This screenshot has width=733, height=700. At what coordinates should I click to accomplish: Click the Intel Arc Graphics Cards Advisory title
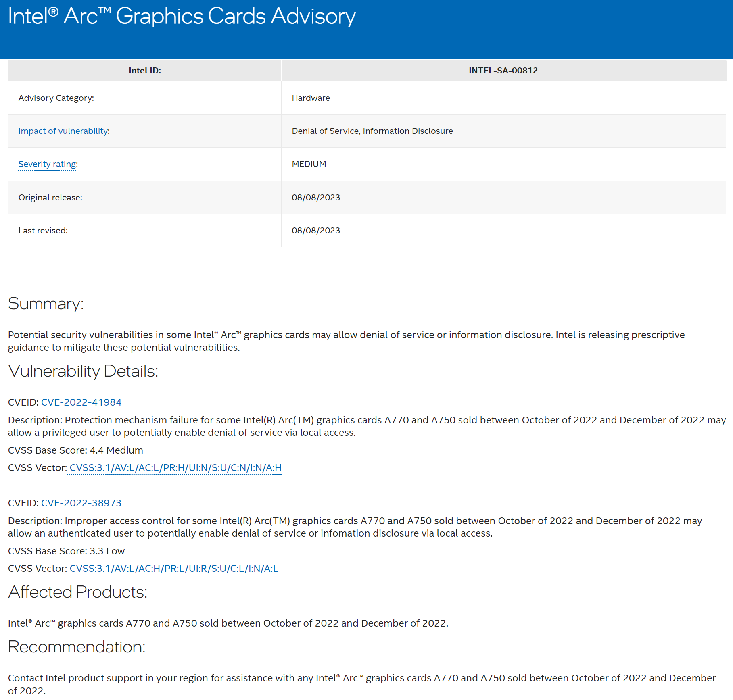182,17
